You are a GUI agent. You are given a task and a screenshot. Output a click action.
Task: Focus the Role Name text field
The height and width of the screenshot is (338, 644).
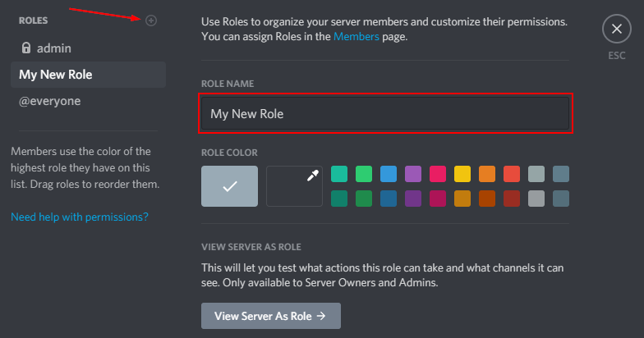click(x=385, y=113)
